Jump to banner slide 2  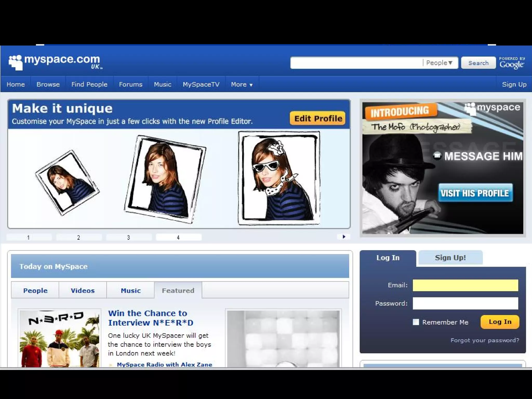tap(79, 237)
